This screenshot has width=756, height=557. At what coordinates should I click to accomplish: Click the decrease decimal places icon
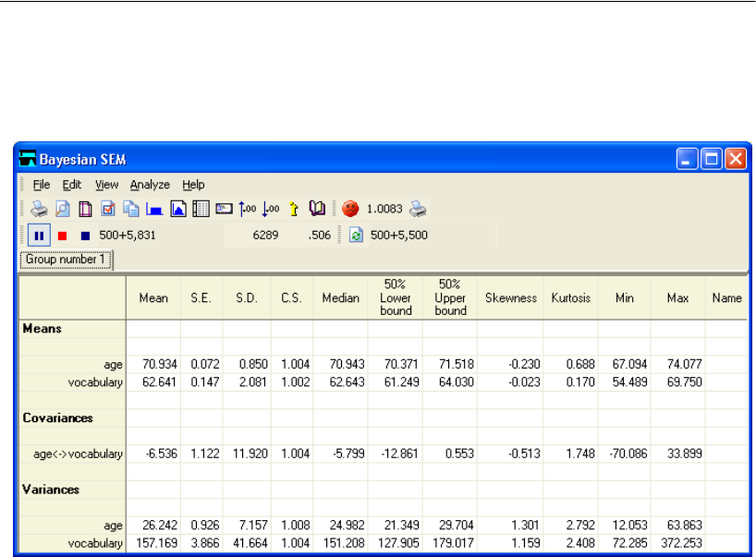[270, 210]
